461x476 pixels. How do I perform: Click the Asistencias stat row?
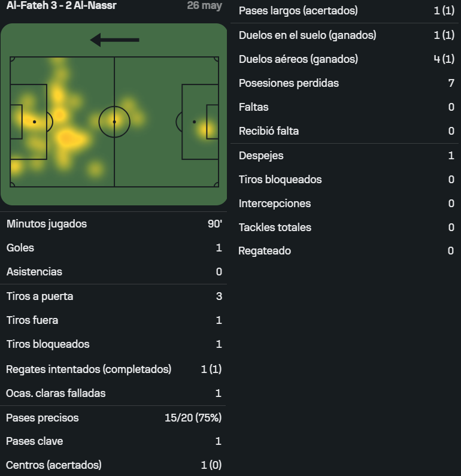tap(114, 272)
